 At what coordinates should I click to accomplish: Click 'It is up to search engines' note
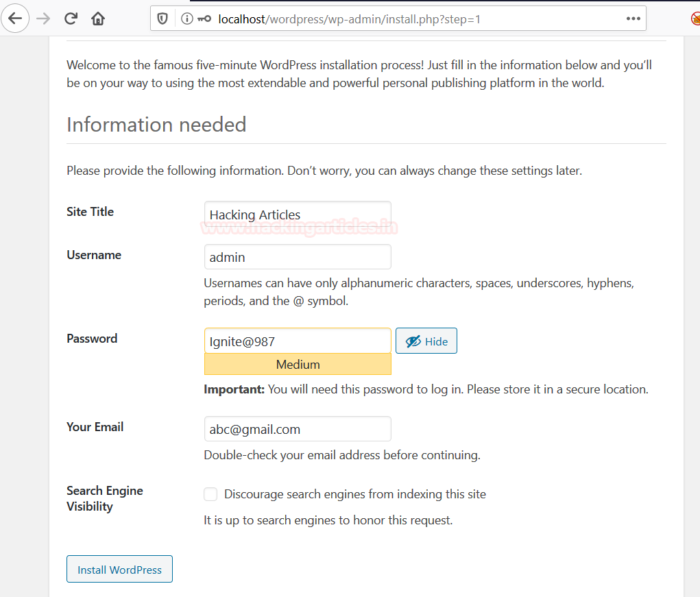click(328, 520)
